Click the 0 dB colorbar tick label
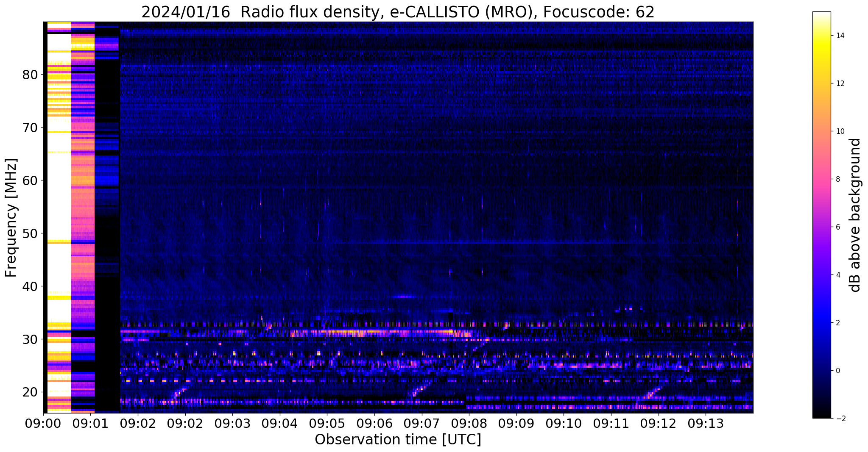 pos(837,371)
